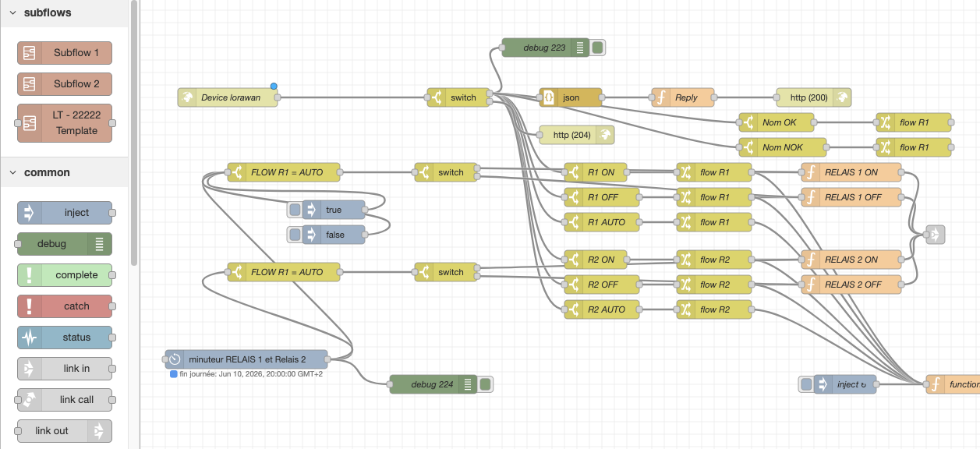The width and height of the screenshot is (980, 449).
Task: Click the palette vertical scrollbar
Action: (134, 133)
